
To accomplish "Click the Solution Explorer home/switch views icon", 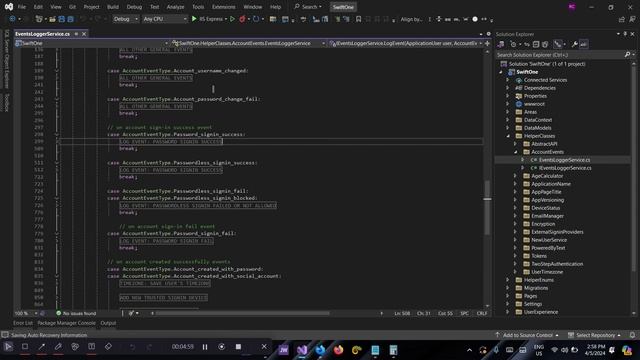I will tap(501, 44).
